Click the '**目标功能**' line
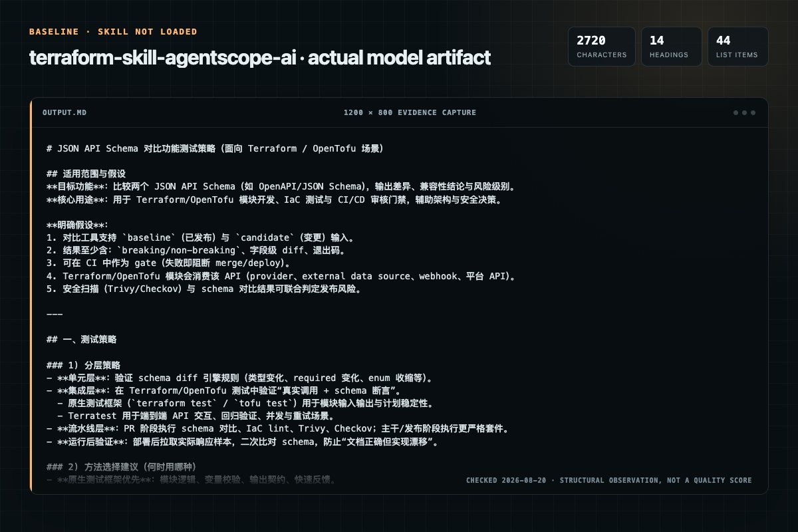798x532 pixels. click(281, 186)
